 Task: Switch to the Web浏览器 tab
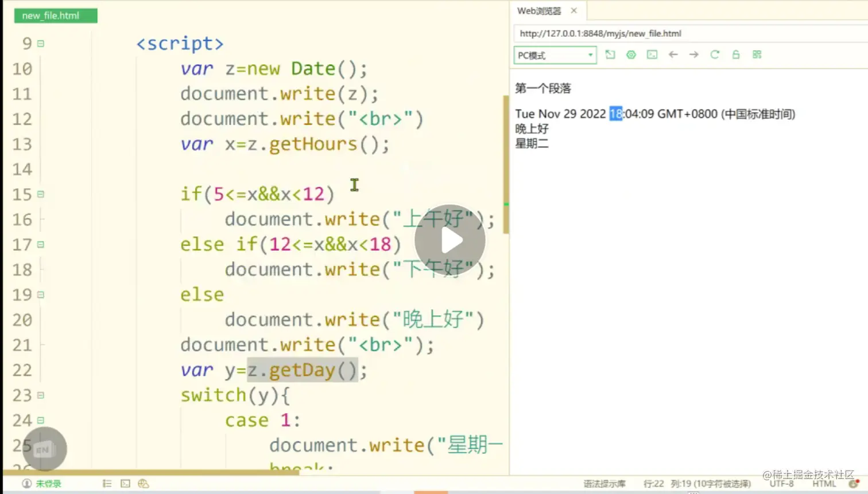(539, 10)
